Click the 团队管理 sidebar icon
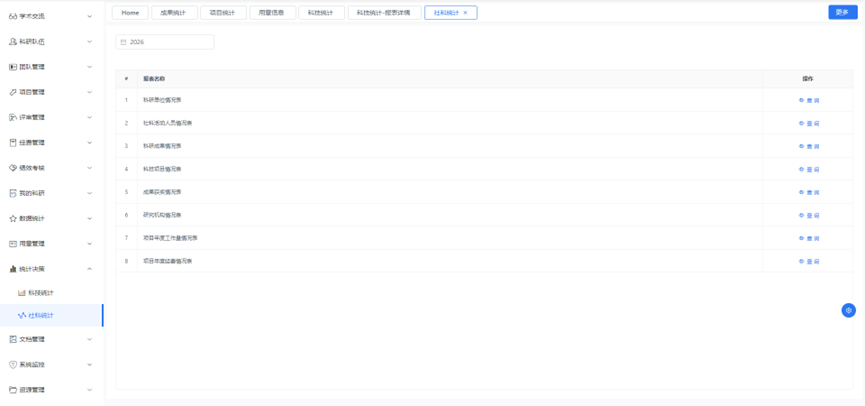The width and height of the screenshot is (865, 406). point(13,67)
